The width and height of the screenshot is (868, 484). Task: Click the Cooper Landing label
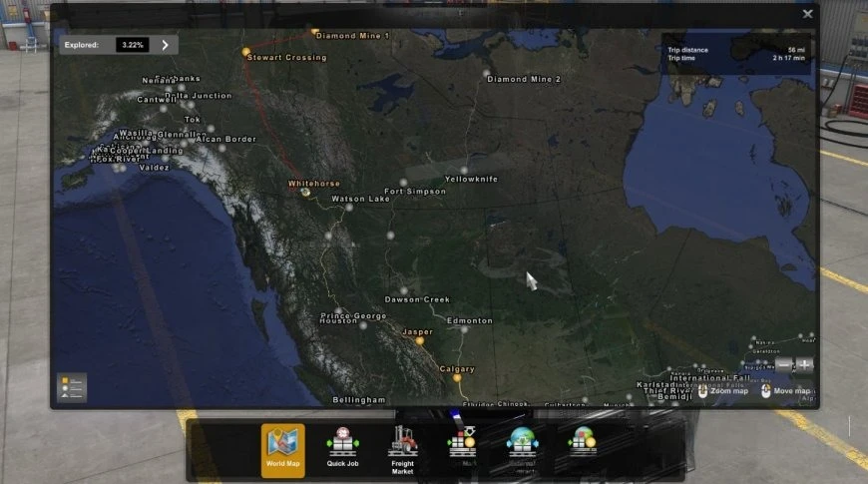(146, 151)
